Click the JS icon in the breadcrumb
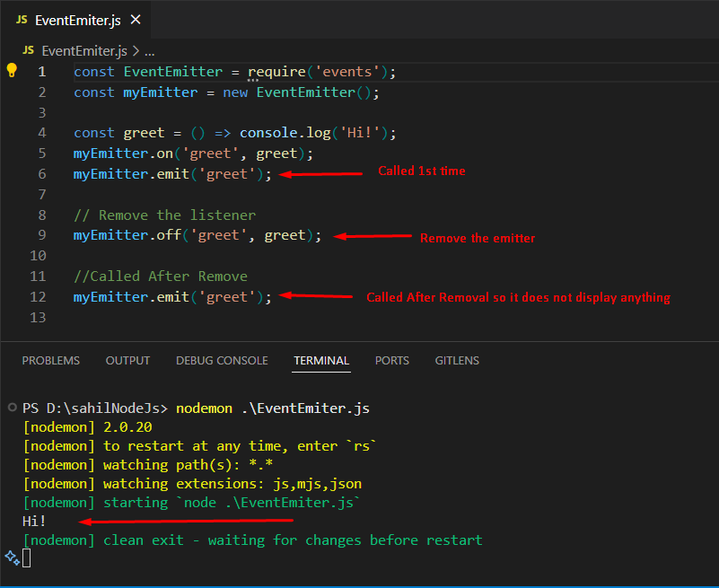This screenshot has width=719, height=588. point(28,51)
